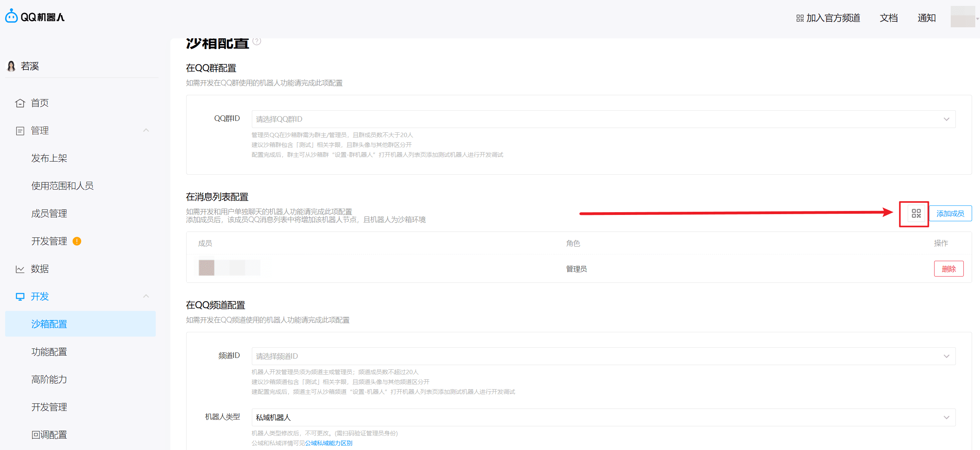
Task: Open 通知 in the top bar
Action: 927,18
